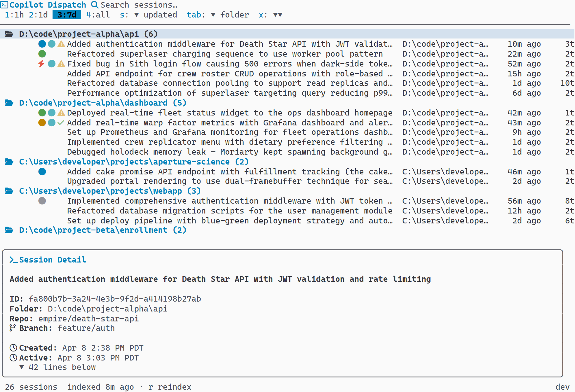The width and height of the screenshot is (575, 392).
Task: Select 'Set up deploy pipeline with blue-green' session
Action: pos(287,221)
